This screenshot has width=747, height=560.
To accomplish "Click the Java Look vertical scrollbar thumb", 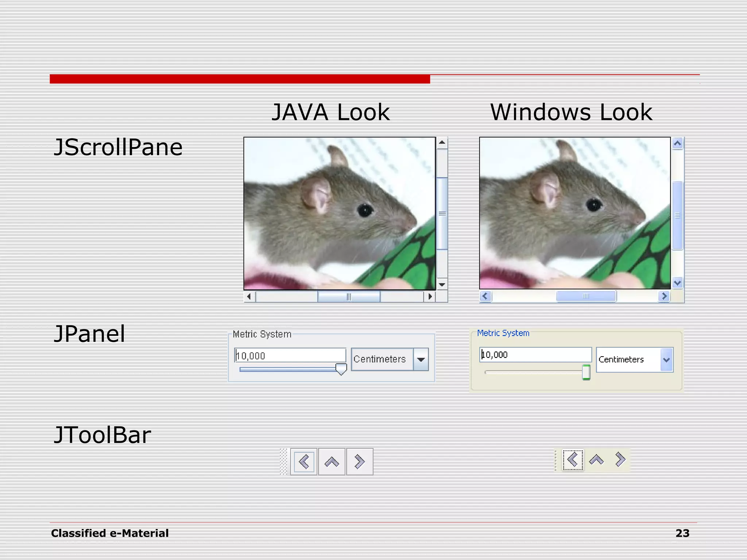I will click(x=442, y=214).
